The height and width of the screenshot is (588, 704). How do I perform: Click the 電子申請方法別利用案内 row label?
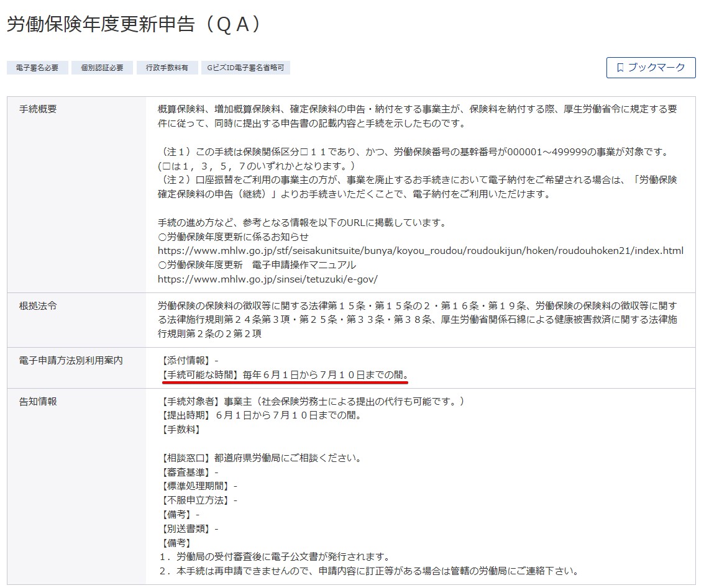[x=71, y=361]
